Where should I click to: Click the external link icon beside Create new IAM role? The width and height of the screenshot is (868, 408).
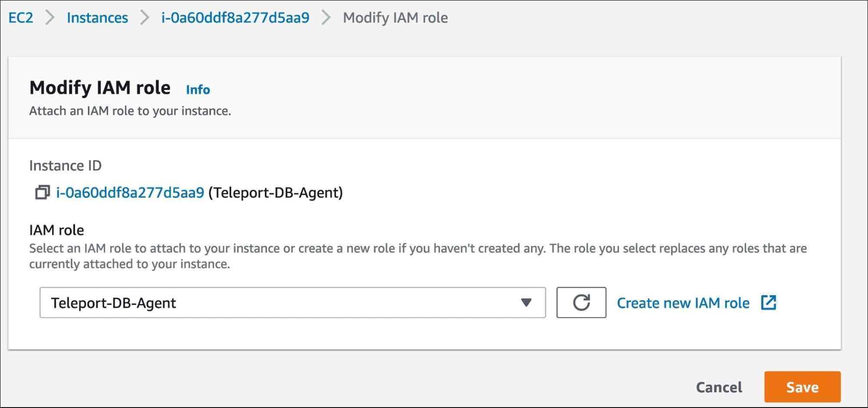tap(768, 302)
